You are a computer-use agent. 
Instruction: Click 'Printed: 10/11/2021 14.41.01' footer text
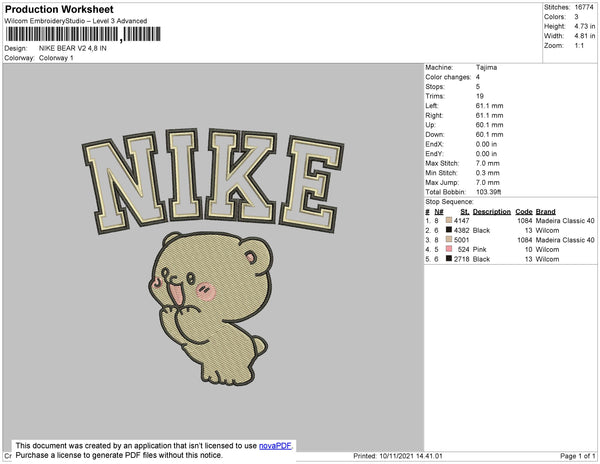(398, 456)
